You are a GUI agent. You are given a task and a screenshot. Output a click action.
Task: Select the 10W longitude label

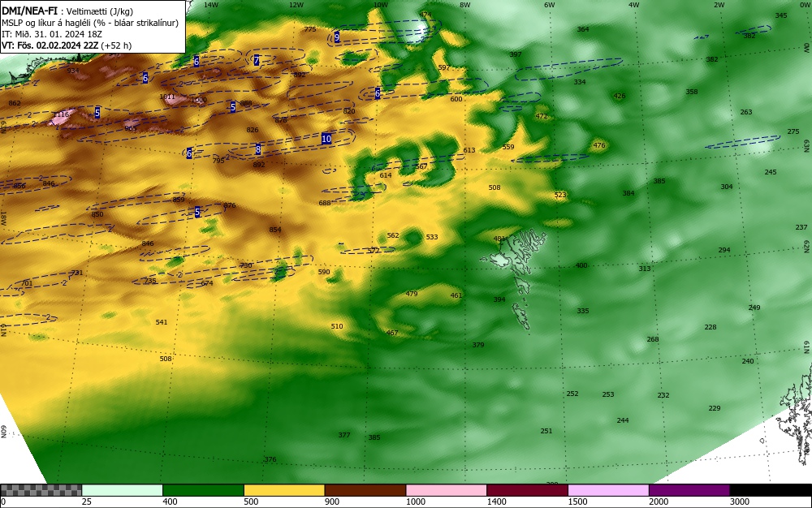(x=381, y=5)
